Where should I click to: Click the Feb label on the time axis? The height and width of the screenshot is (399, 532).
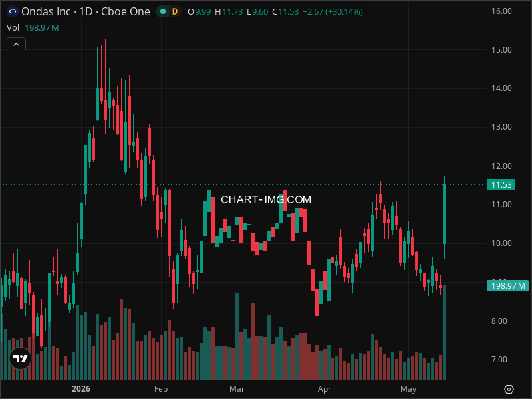coord(161,389)
